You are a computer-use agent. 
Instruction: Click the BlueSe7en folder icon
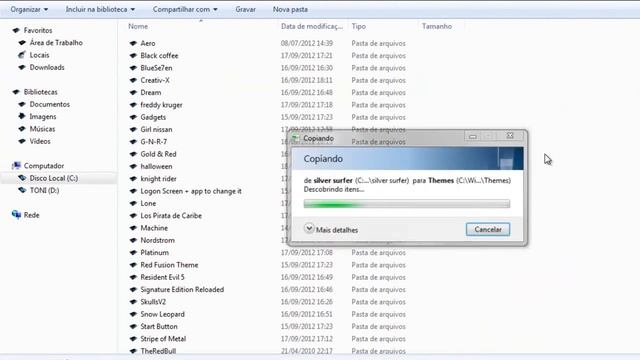tap(133, 68)
